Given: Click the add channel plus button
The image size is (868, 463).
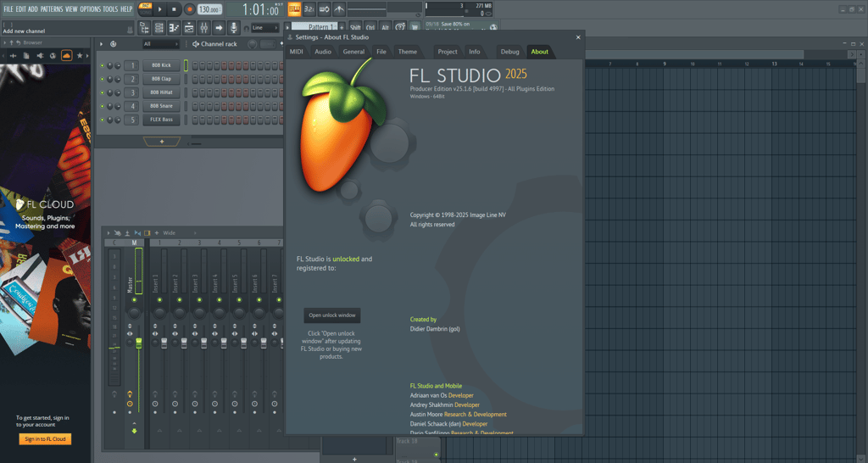Looking at the screenshot, I should 162,142.
